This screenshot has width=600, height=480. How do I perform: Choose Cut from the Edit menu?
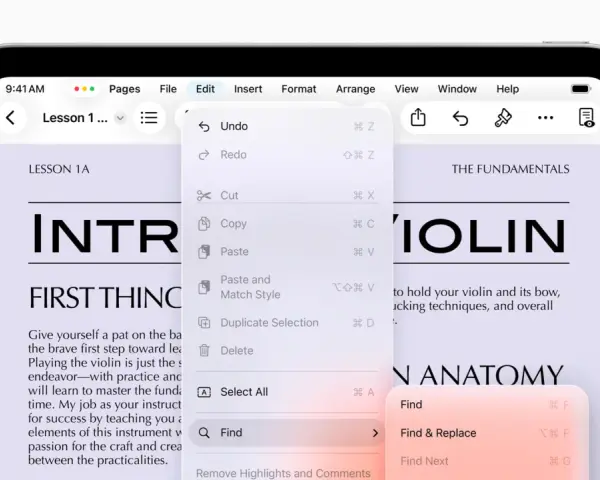point(286,195)
